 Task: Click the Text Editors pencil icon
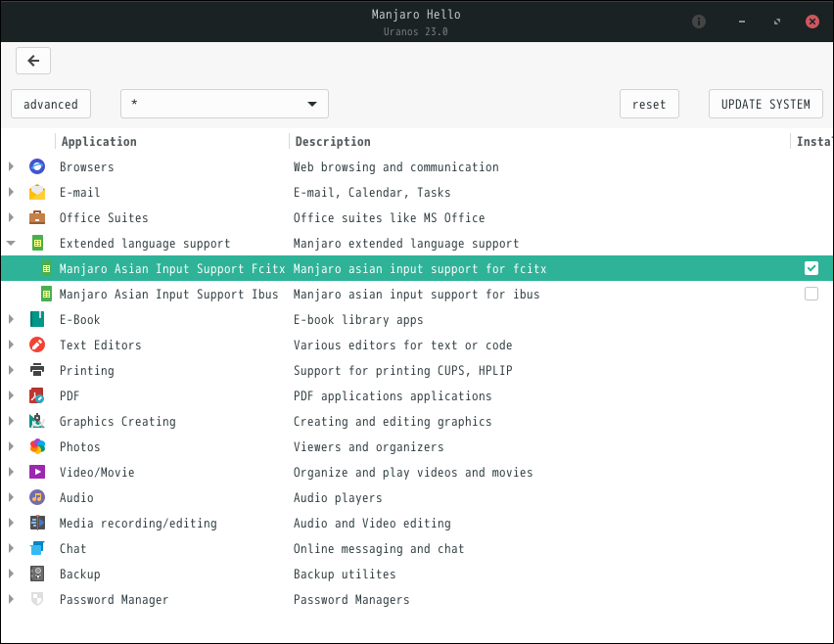pyautogui.click(x=37, y=345)
